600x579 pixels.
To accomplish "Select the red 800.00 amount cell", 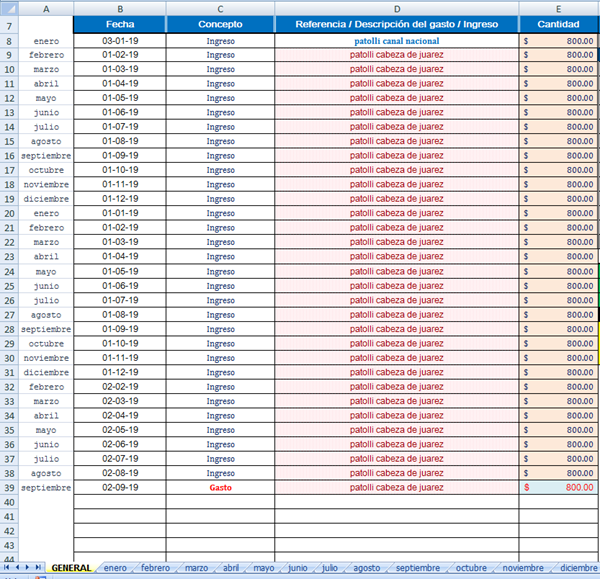I will point(558,487).
